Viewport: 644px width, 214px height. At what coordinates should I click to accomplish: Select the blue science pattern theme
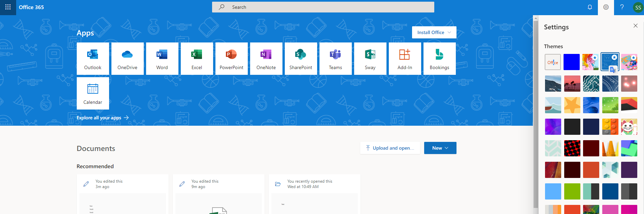610,62
